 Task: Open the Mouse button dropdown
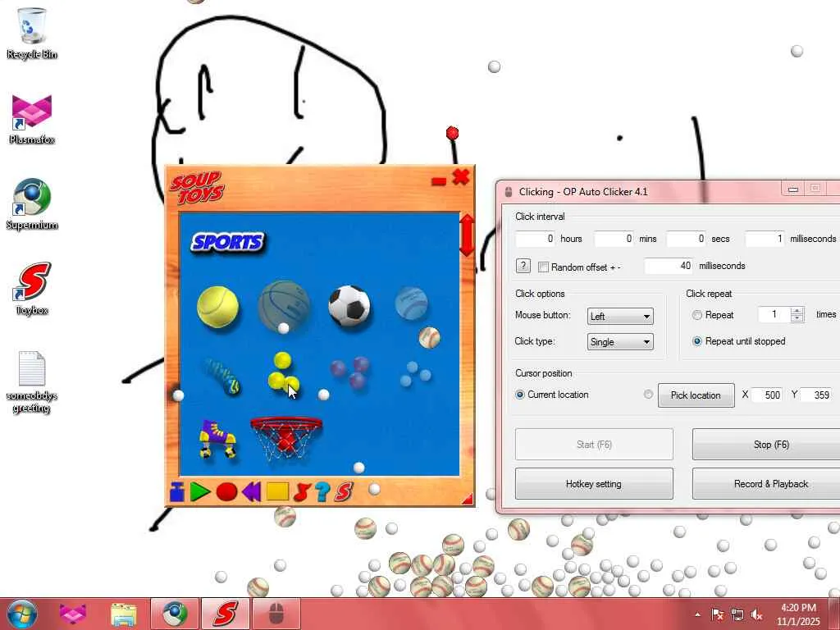620,316
